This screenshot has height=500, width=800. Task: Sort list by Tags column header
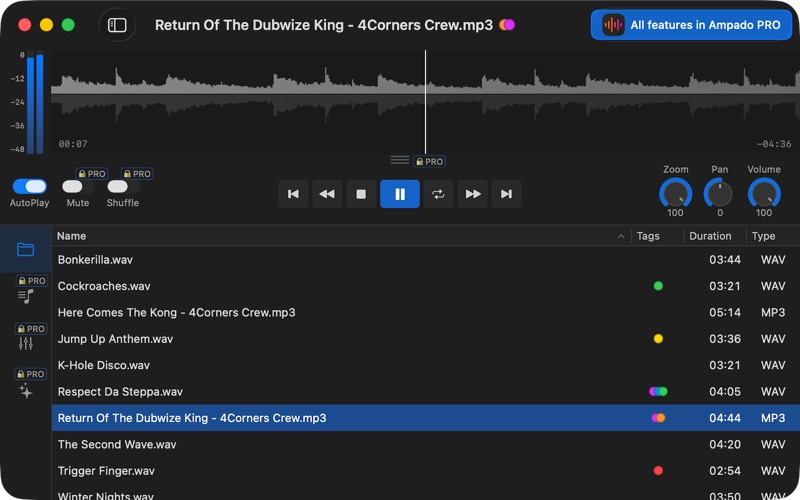coord(658,236)
